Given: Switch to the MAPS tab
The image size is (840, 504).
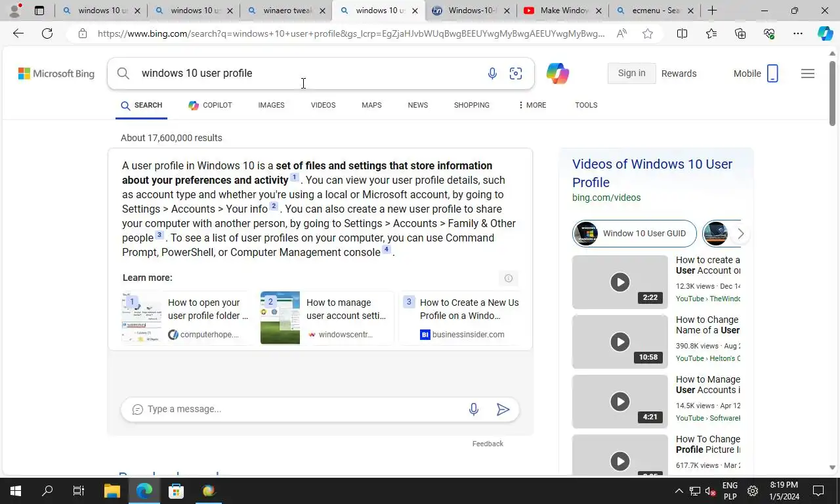Looking at the screenshot, I should [x=371, y=105].
